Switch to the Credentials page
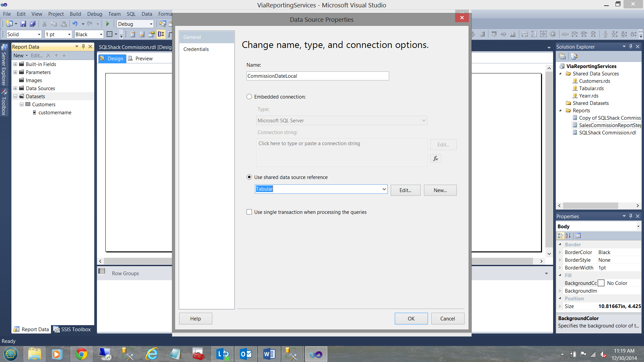 click(196, 49)
